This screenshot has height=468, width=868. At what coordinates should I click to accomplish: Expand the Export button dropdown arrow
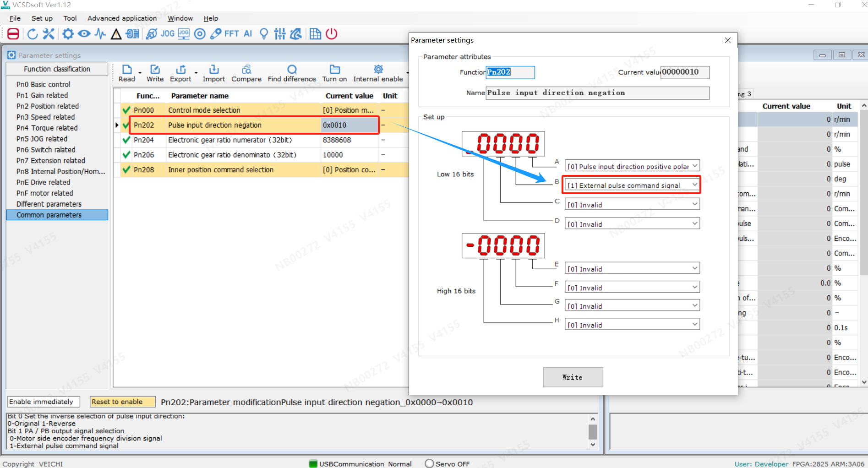pos(196,73)
